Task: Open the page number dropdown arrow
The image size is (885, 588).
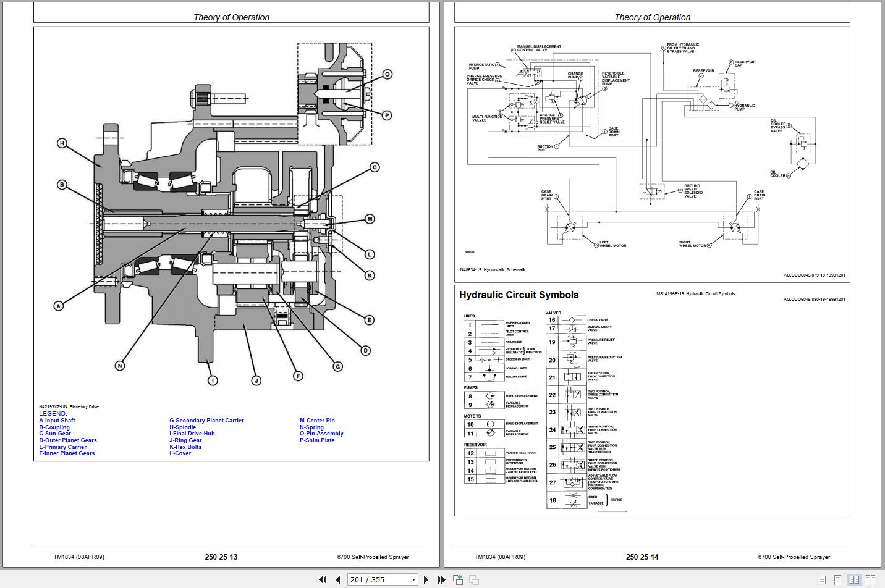Action: (x=413, y=579)
